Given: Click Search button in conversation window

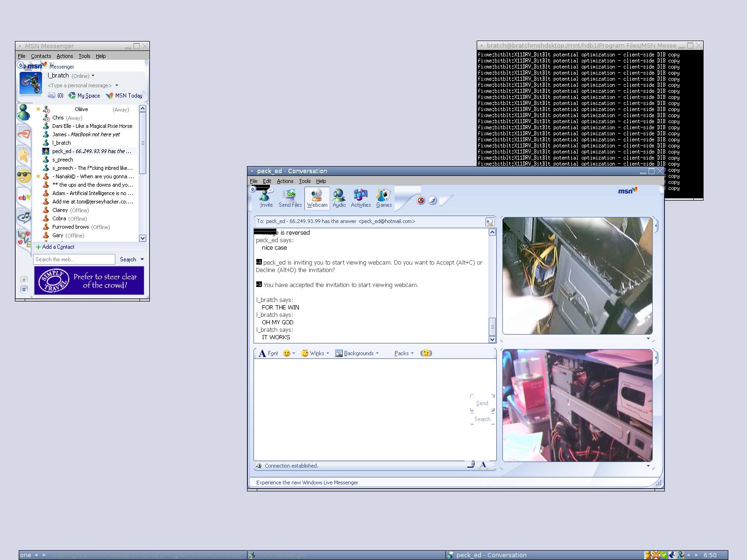Looking at the screenshot, I should (x=482, y=419).
